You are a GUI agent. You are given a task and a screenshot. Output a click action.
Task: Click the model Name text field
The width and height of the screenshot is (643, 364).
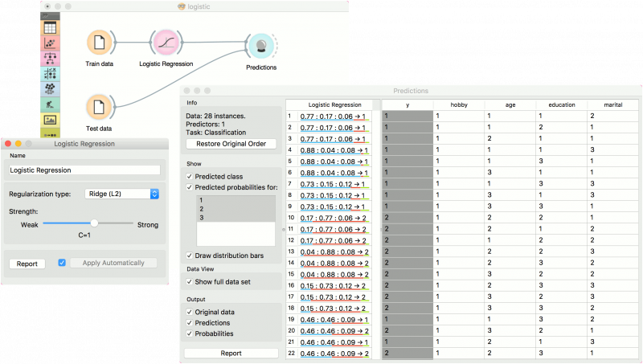(84, 170)
